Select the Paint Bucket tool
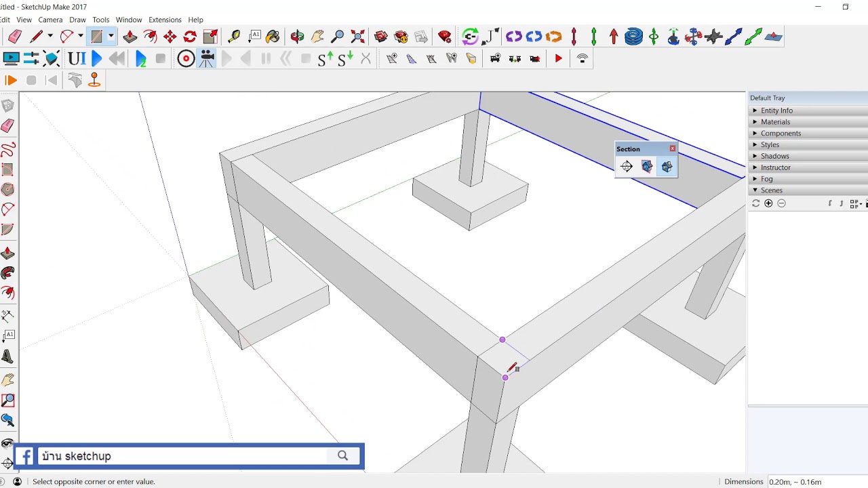 273,37
